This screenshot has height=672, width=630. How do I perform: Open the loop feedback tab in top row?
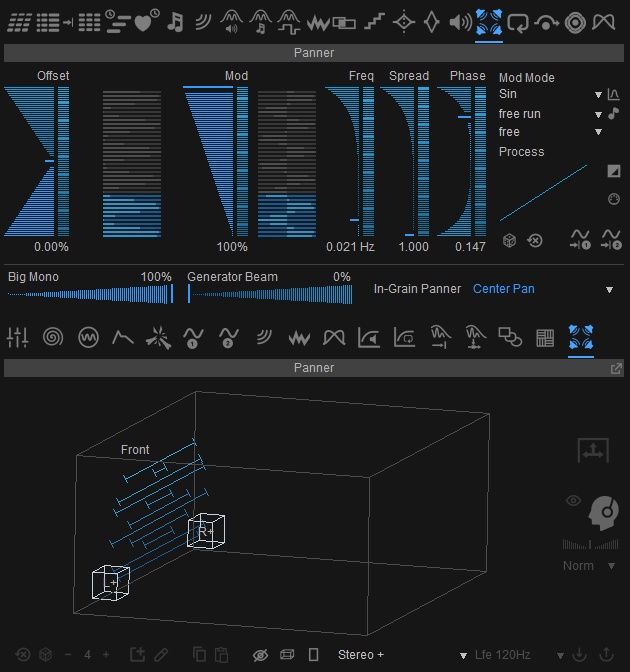click(x=518, y=23)
